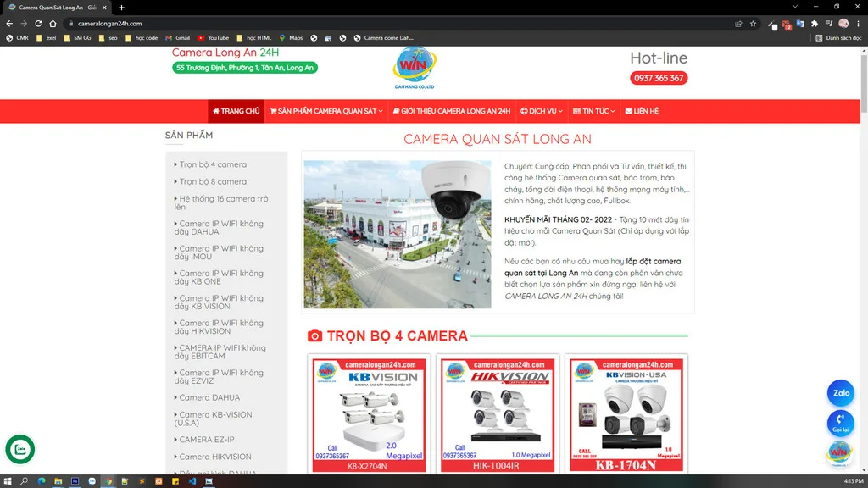
Task: Open the học code bookmark folder
Action: (142, 37)
